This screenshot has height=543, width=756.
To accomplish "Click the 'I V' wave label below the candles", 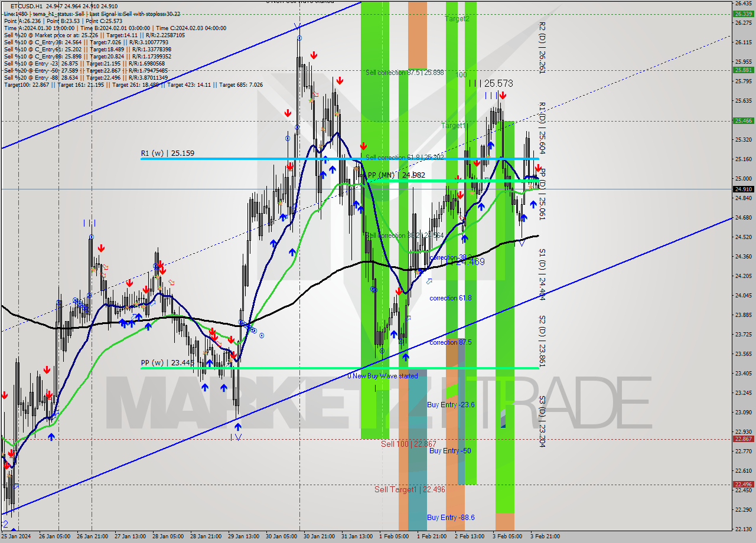I will click(x=236, y=437).
